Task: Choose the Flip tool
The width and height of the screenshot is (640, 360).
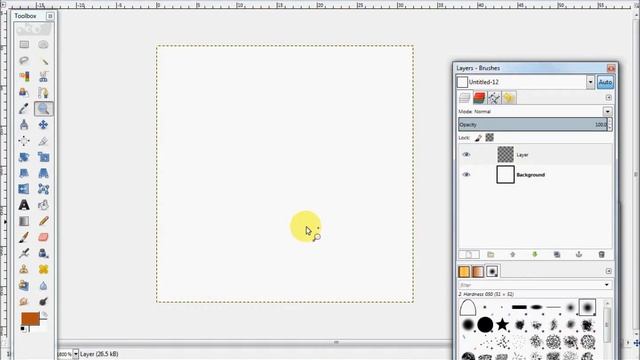Action: pyautogui.click(x=24, y=189)
